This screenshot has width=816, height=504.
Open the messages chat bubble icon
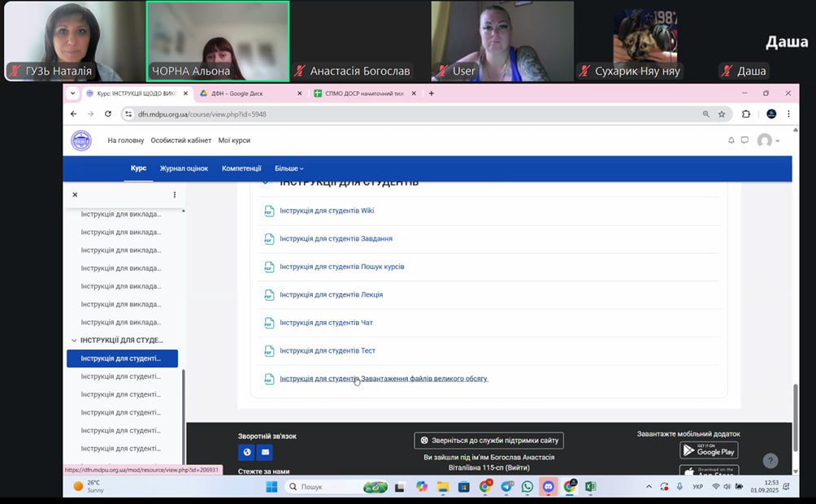pyautogui.click(x=744, y=141)
